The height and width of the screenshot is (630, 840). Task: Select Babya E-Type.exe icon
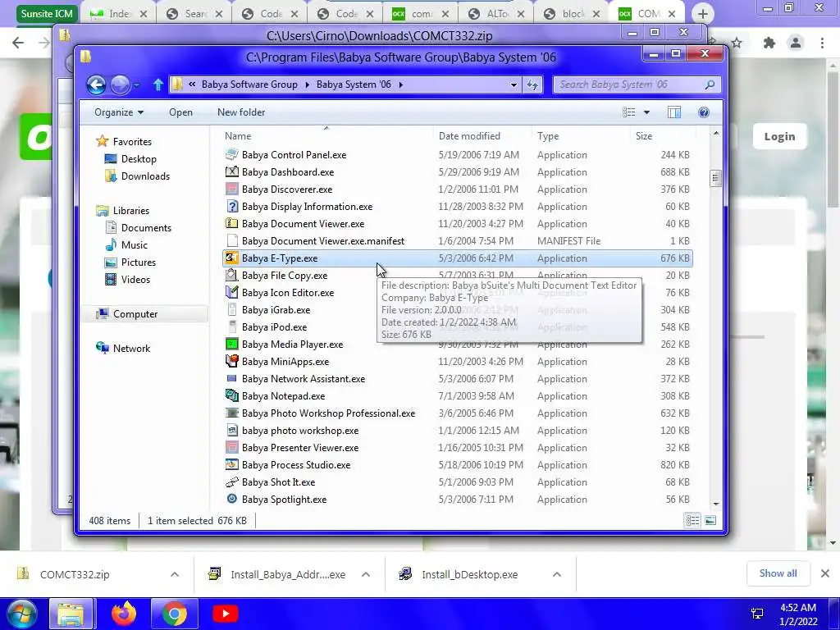click(231, 258)
